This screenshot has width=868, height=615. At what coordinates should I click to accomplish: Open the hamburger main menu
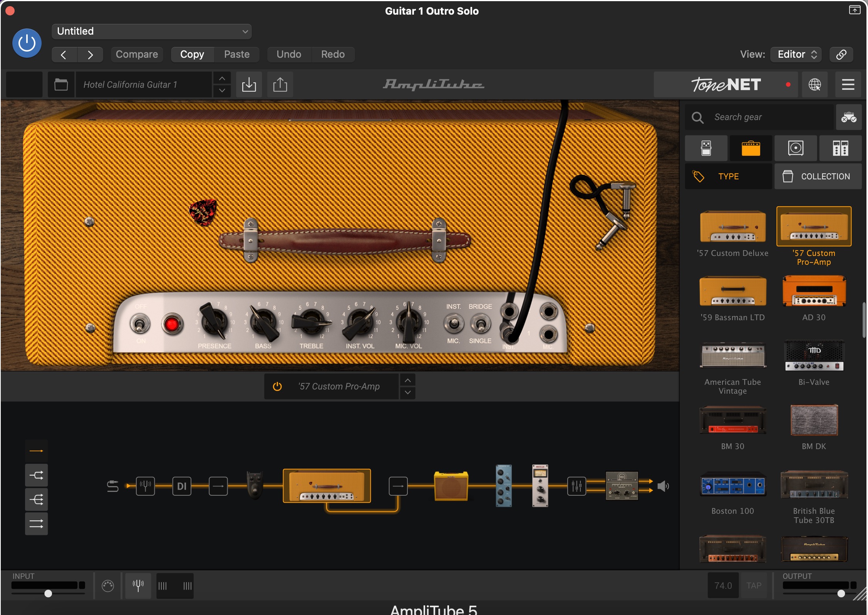coord(848,84)
